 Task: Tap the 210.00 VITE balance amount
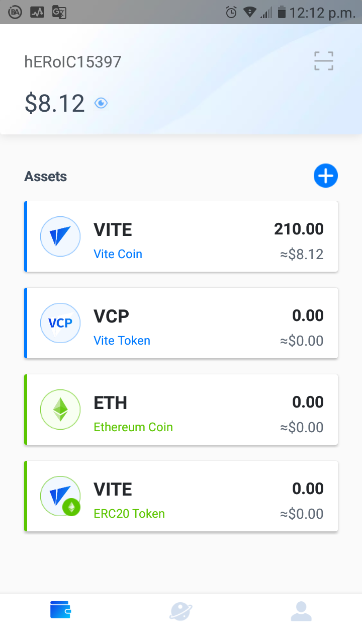(x=299, y=229)
